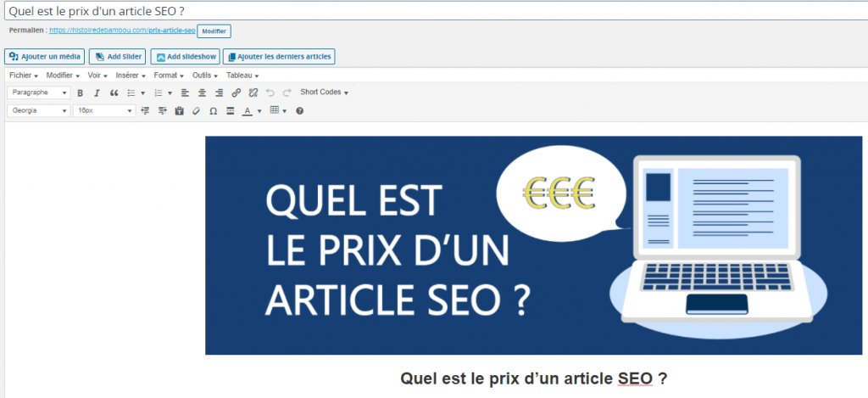The image size is (868, 398).
Task: Insert special character omega icon
Action: (x=213, y=111)
